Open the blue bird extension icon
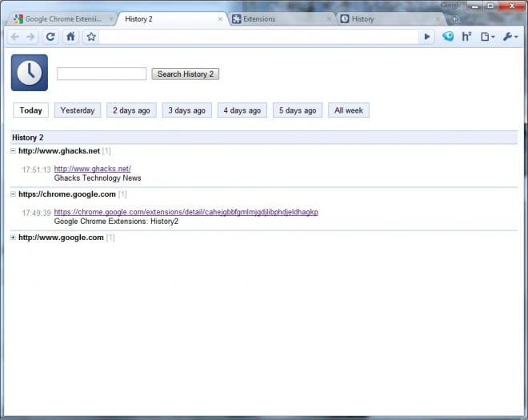The image size is (528, 420). 448,36
